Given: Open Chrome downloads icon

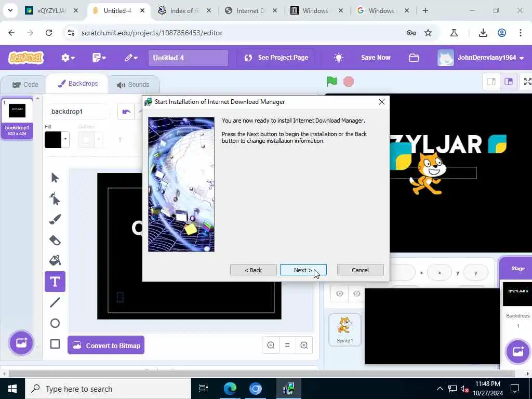Looking at the screenshot, I should tap(483, 33).
